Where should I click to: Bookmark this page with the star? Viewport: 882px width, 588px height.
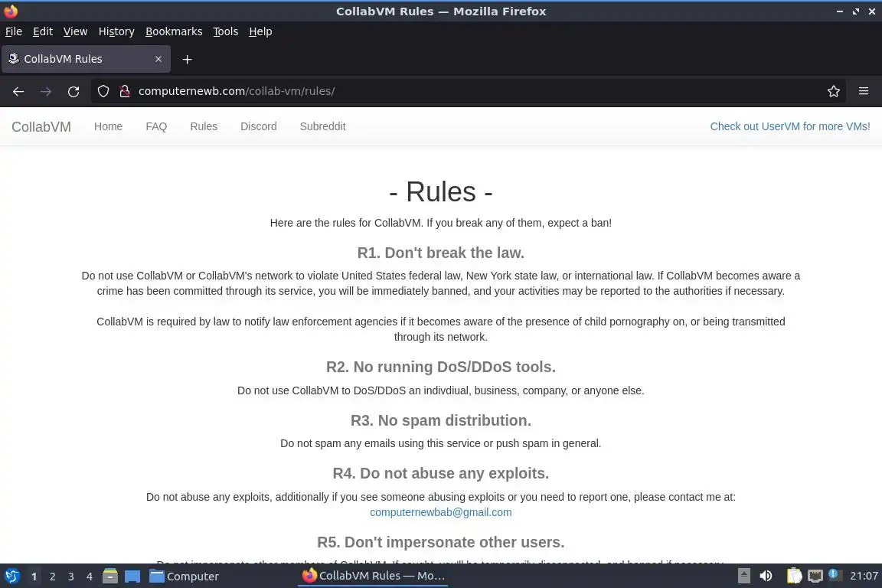click(834, 91)
